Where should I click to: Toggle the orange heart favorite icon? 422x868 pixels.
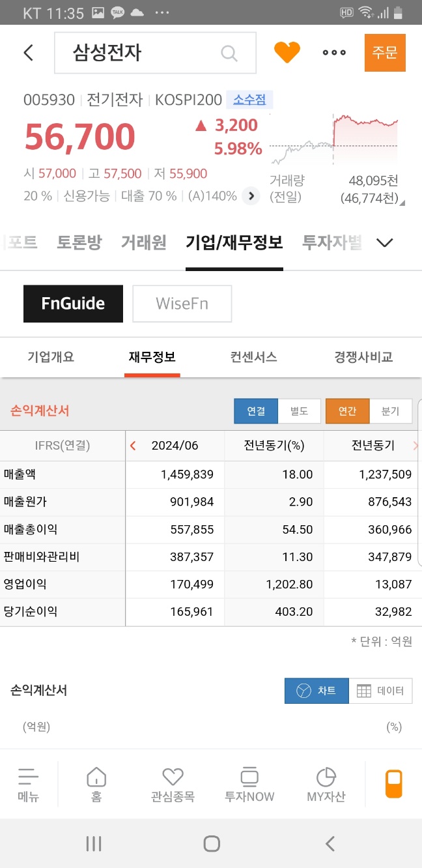point(287,53)
